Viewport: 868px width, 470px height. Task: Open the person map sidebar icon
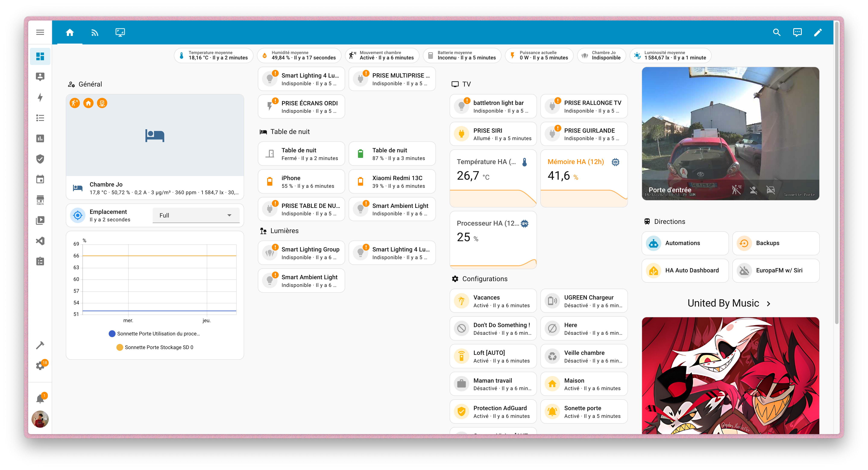(x=40, y=77)
